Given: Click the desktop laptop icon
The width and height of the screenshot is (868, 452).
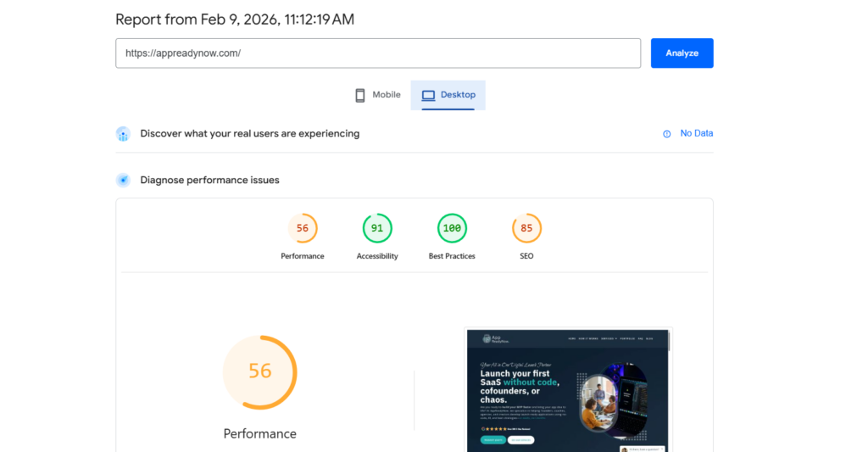Looking at the screenshot, I should [428, 95].
